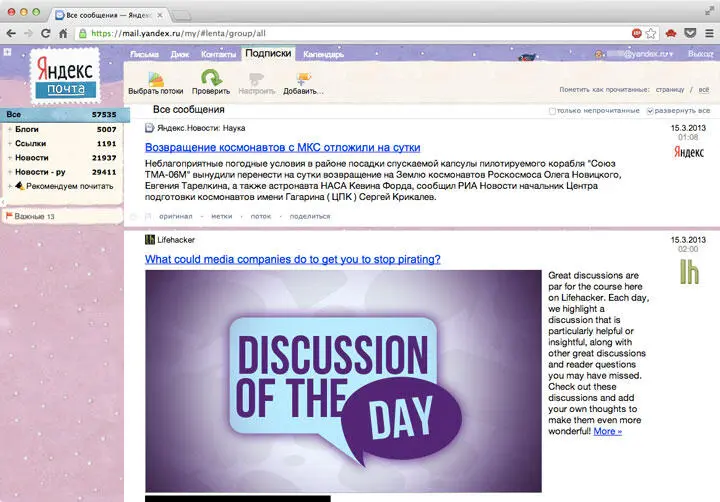Expand the Ссылки group
The width and height of the screenshot is (720, 502).
tap(10, 144)
